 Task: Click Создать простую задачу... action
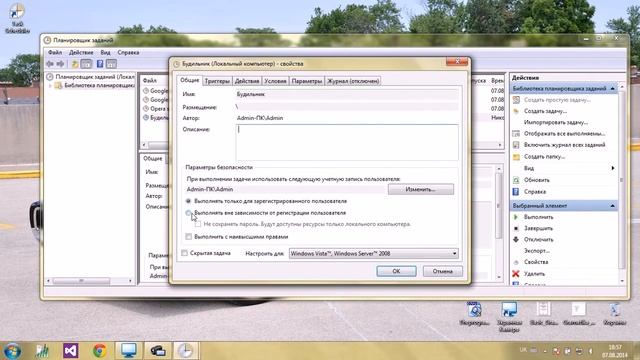click(x=558, y=100)
